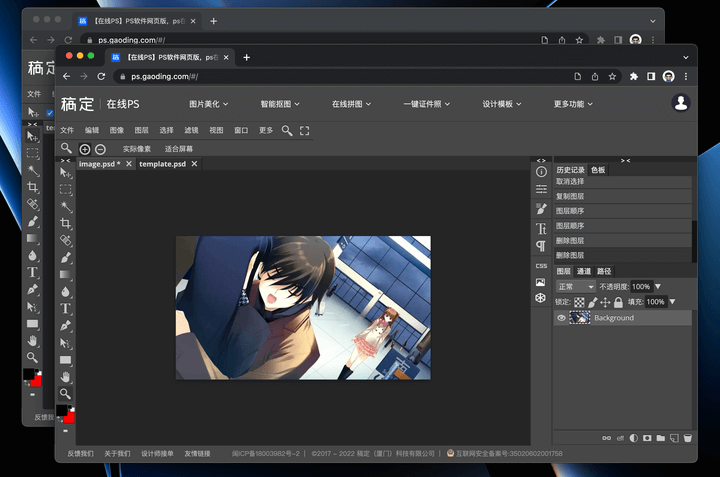Expand the 在线拼图 dropdown menu
This screenshot has height=477, width=720.
[351, 104]
